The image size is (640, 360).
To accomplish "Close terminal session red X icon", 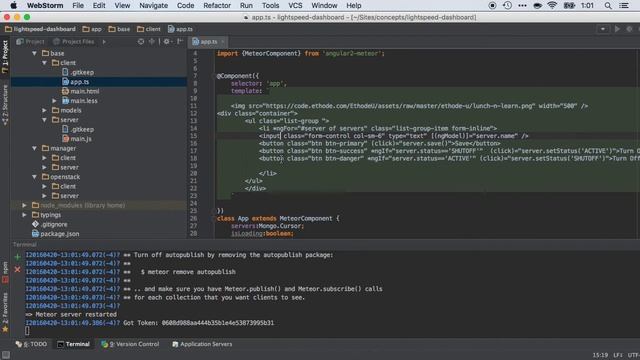I will (17, 269).
